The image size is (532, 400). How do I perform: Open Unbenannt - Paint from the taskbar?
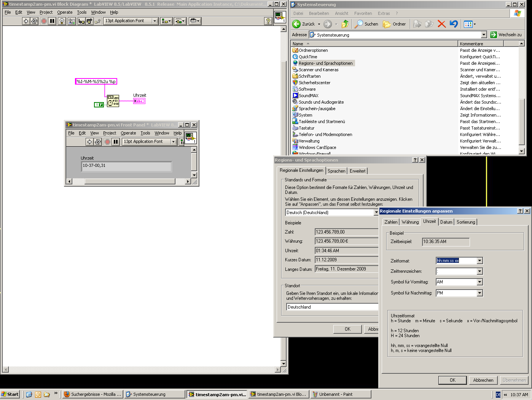340,394
